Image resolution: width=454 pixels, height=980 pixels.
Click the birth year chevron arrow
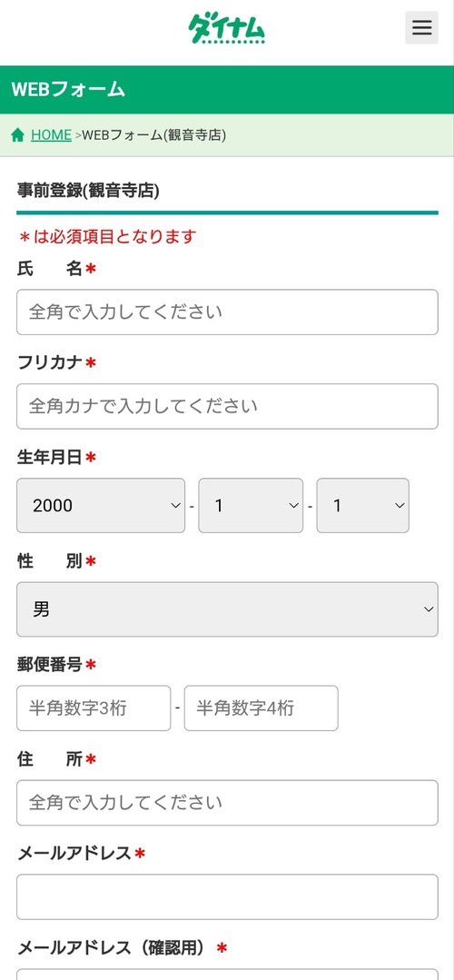(175, 506)
